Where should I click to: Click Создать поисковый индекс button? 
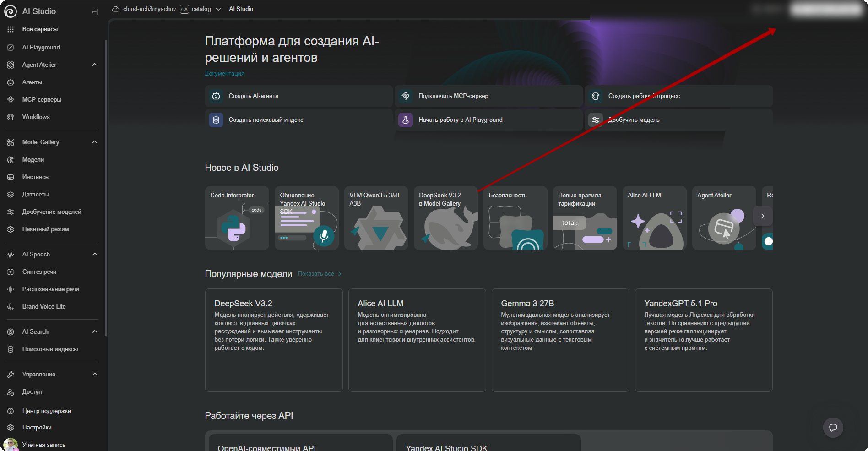pyautogui.click(x=299, y=120)
